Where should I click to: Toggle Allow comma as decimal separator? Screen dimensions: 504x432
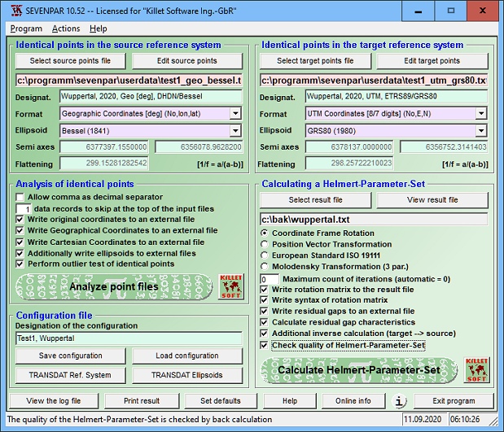click(x=20, y=197)
